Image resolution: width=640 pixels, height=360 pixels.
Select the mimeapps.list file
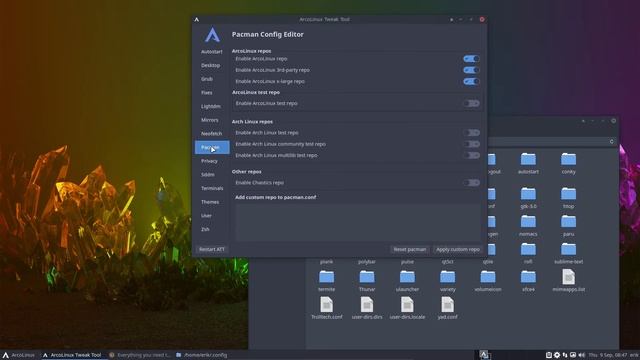[568, 281]
